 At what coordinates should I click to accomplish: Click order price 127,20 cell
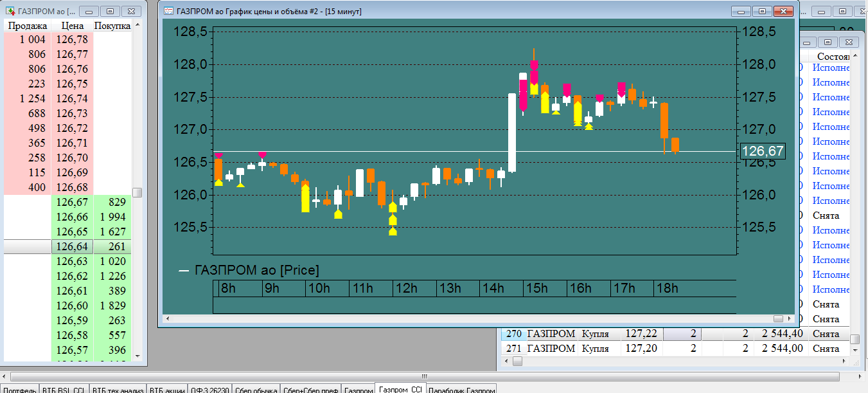[x=641, y=348]
